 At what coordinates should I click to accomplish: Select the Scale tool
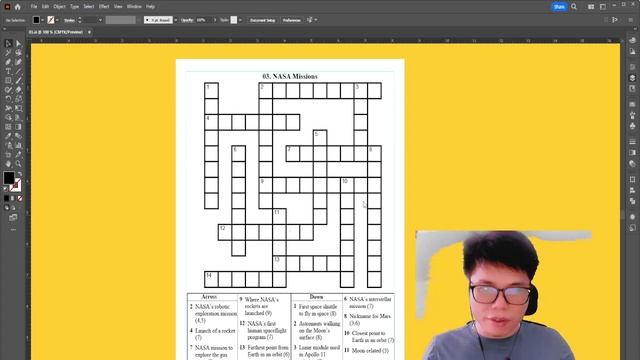[18, 99]
